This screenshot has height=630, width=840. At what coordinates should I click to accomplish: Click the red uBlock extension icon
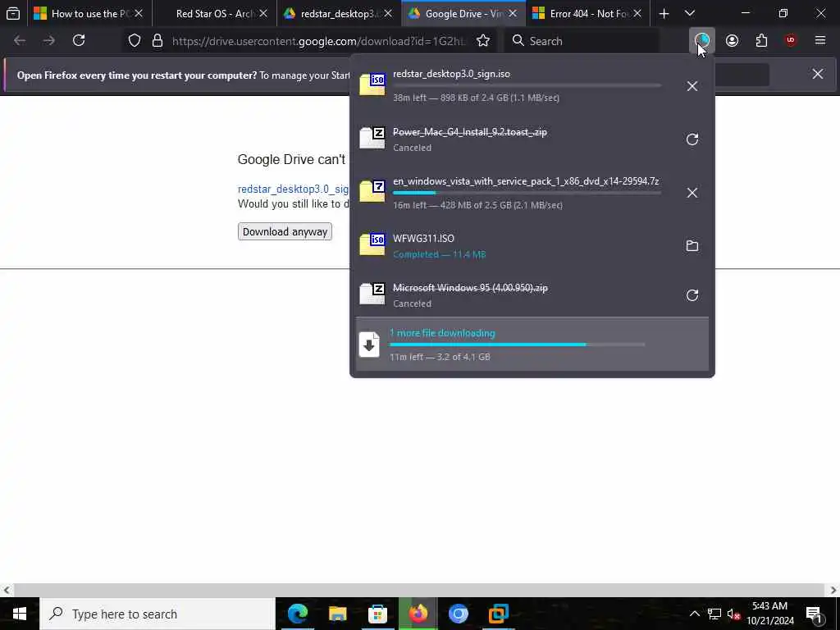pyautogui.click(x=791, y=40)
